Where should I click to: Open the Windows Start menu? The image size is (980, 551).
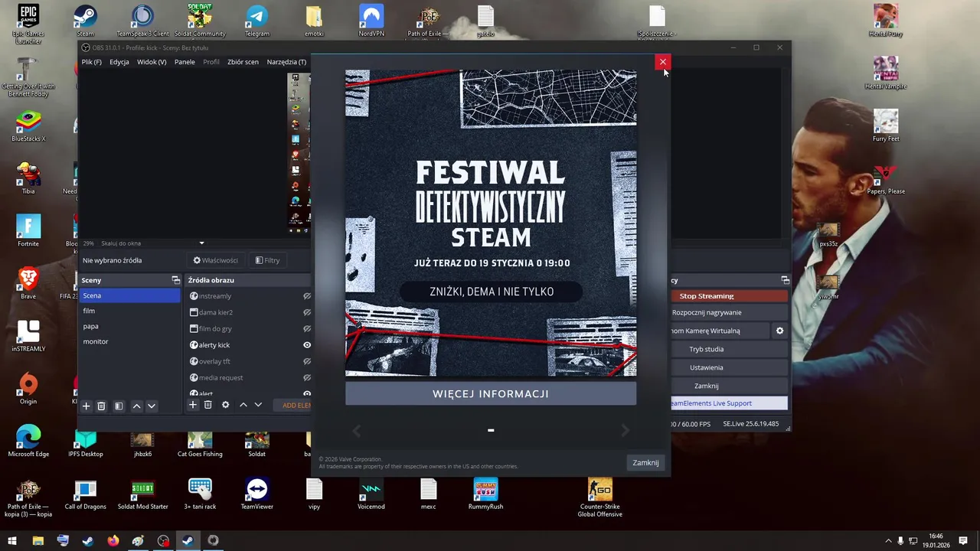[x=11, y=540]
